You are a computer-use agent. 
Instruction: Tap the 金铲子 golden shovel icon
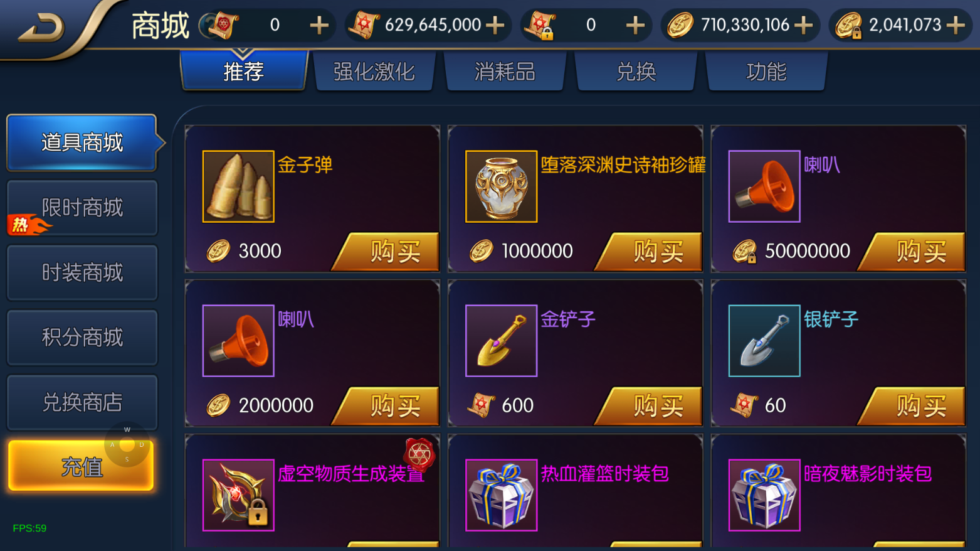point(501,341)
